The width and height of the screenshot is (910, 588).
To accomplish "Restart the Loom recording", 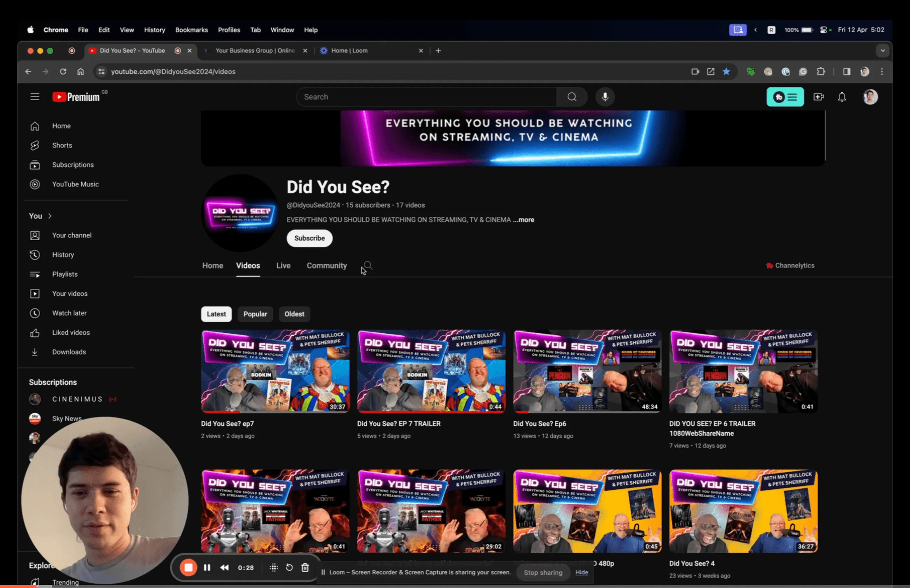I will click(x=289, y=567).
